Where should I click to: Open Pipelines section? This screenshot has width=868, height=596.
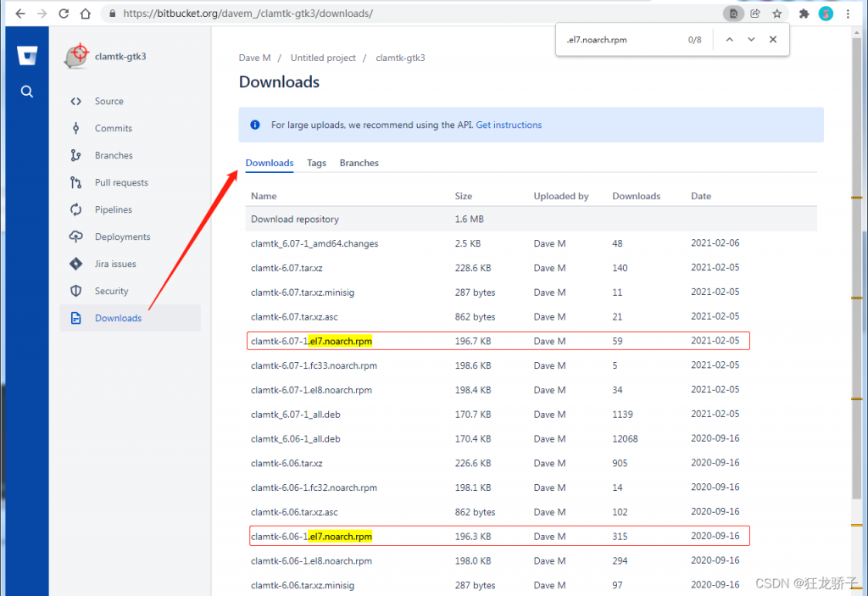(113, 210)
